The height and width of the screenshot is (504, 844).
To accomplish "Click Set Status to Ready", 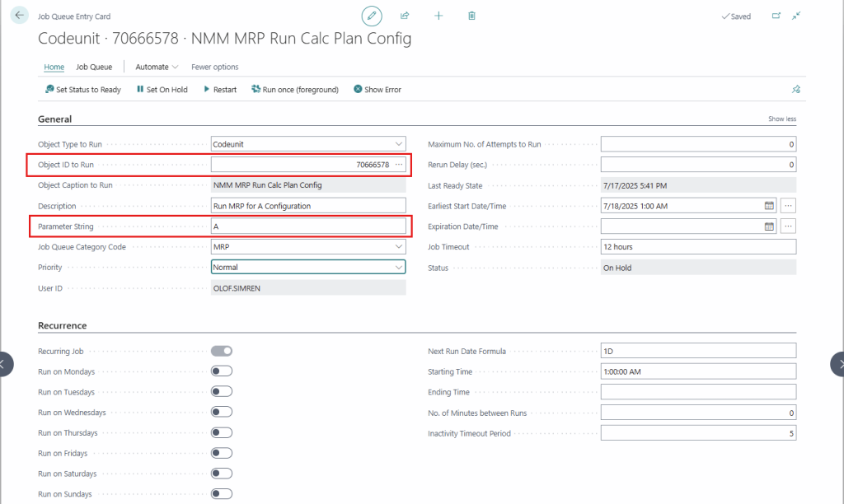I will (x=83, y=90).
